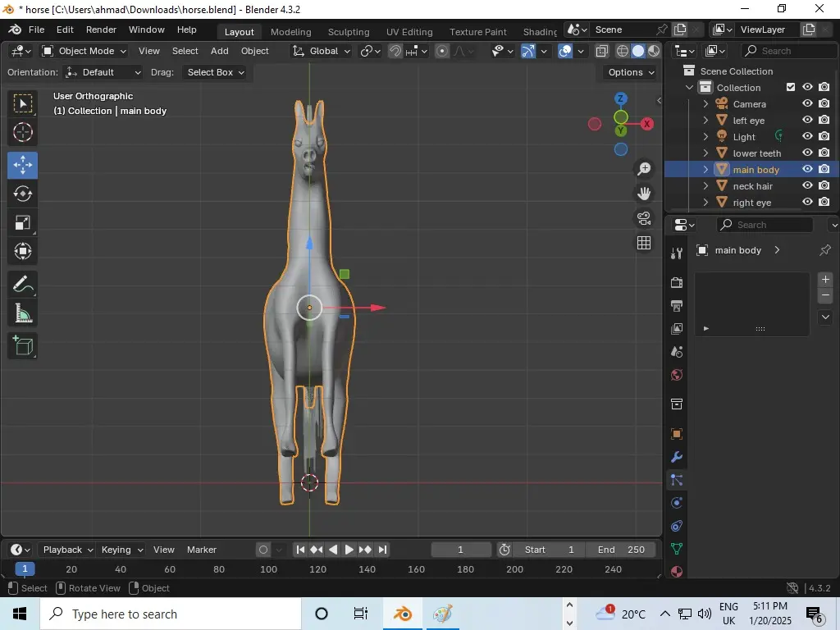Screen dimensions: 840x630
Task: Open the View Layer properties tab
Action: pyautogui.click(x=677, y=328)
